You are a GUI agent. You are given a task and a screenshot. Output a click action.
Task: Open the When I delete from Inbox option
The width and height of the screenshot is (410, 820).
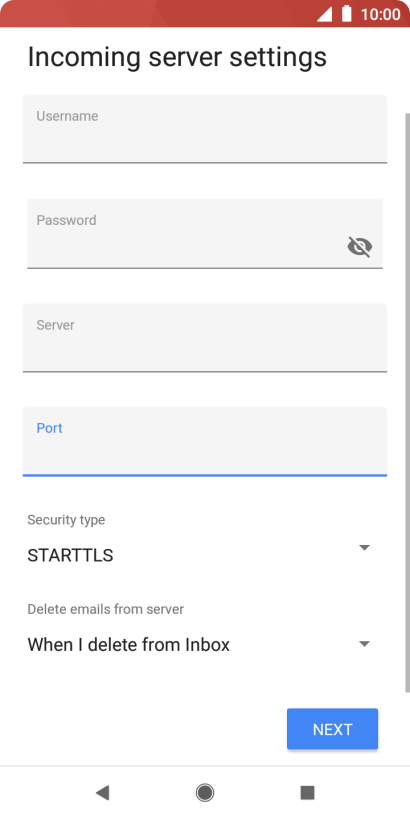pyautogui.click(x=129, y=645)
